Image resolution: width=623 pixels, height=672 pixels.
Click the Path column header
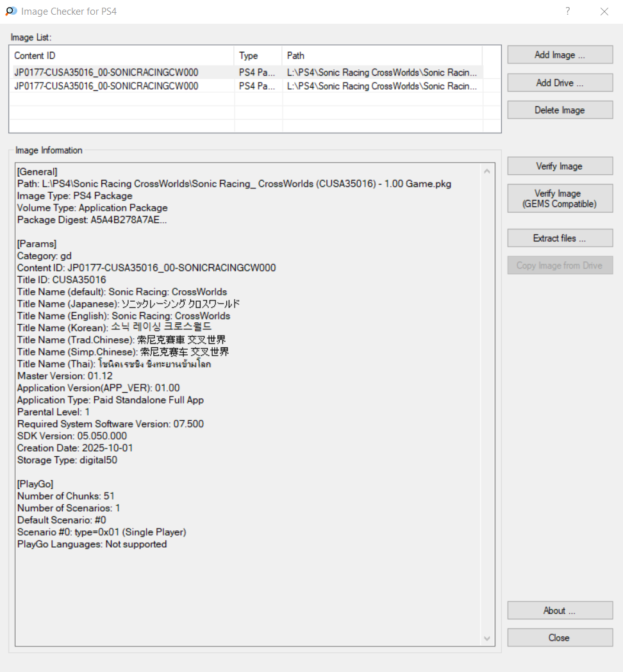click(382, 56)
